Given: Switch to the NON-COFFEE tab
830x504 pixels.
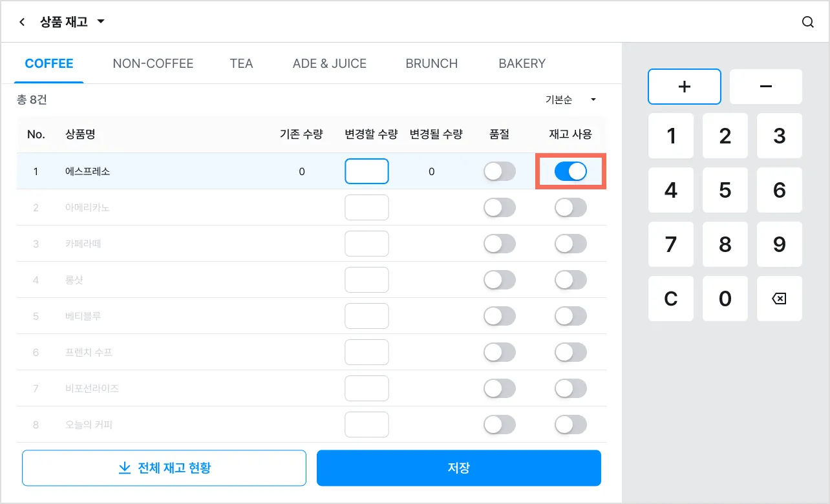Looking at the screenshot, I should [153, 63].
